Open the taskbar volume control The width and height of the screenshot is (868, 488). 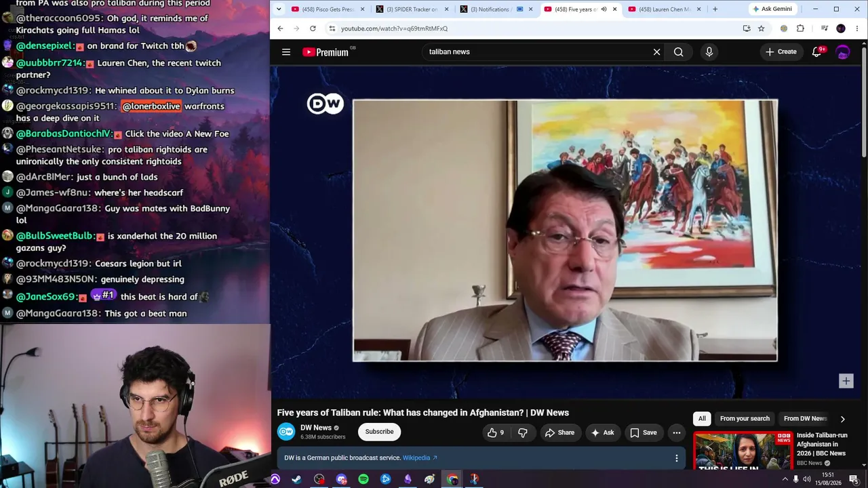806,479
